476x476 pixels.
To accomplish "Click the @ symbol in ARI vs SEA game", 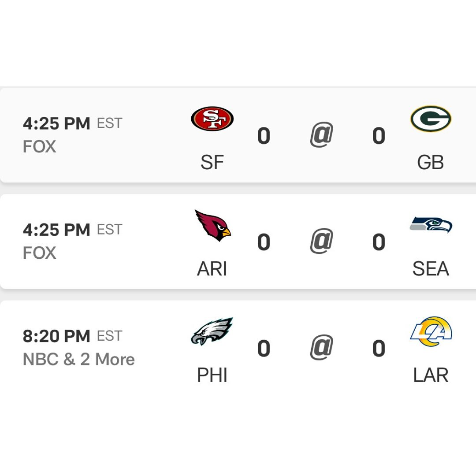I will [x=321, y=241].
